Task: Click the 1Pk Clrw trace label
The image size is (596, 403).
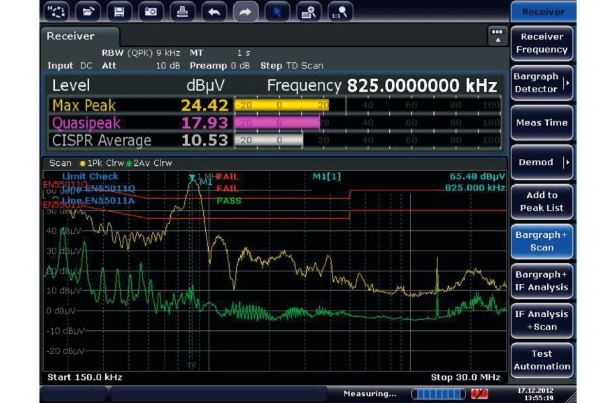Action: pos(102,163)
